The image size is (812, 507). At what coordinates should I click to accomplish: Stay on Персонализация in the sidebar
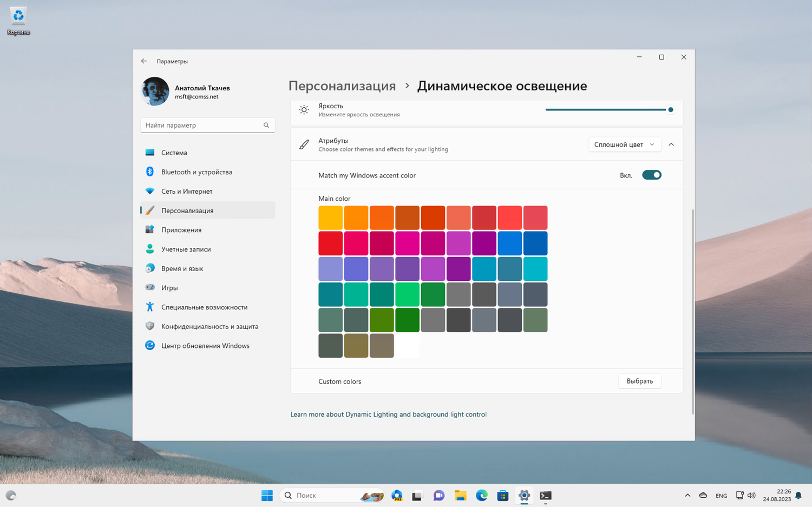tap(208, 210)
